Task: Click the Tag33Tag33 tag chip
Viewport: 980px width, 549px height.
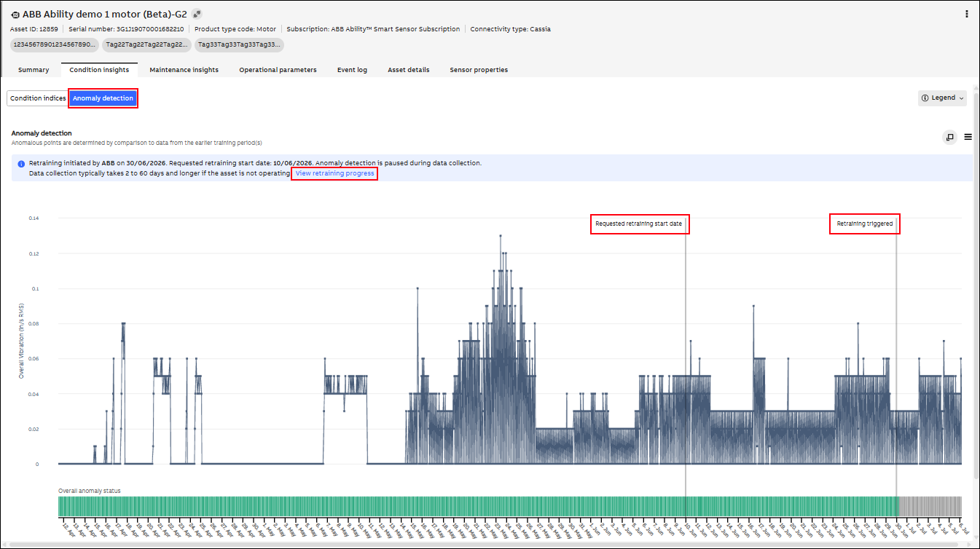Action: tap(239, 45)
